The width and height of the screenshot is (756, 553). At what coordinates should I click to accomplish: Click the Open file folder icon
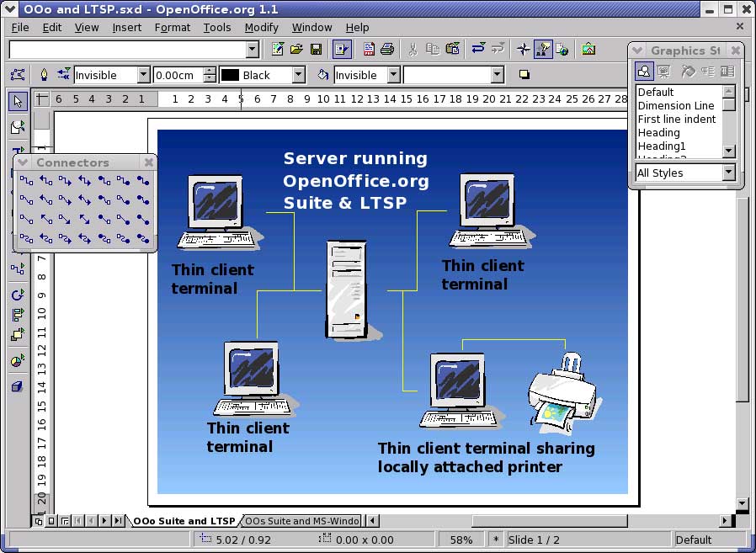(296, 50)
